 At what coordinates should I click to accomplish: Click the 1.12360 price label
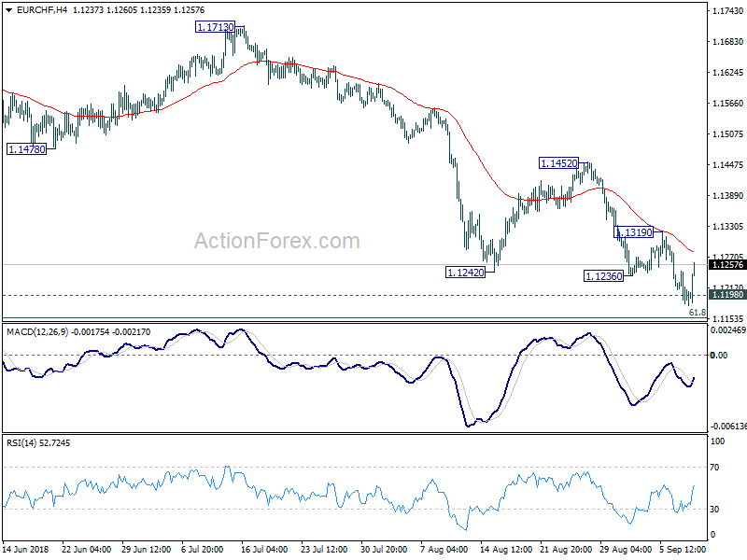[x=603, y=276]
